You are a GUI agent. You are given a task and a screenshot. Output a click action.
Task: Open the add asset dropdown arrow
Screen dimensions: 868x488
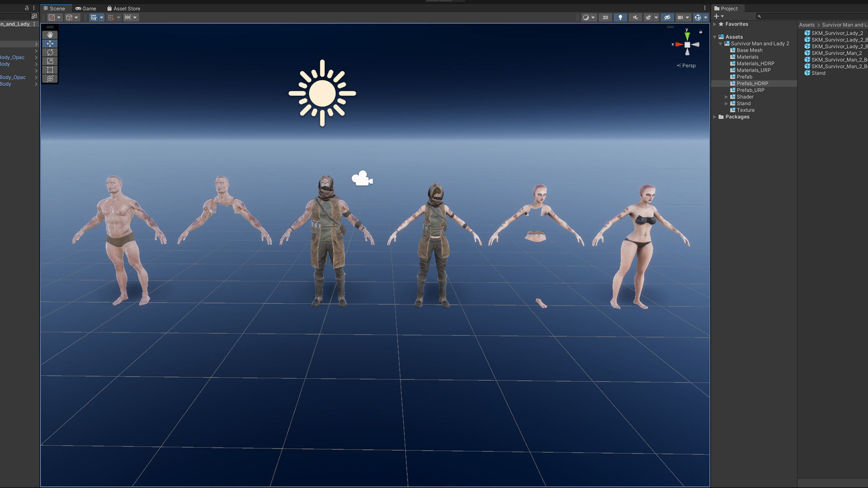pyautogui.click(x=722, y=16)
